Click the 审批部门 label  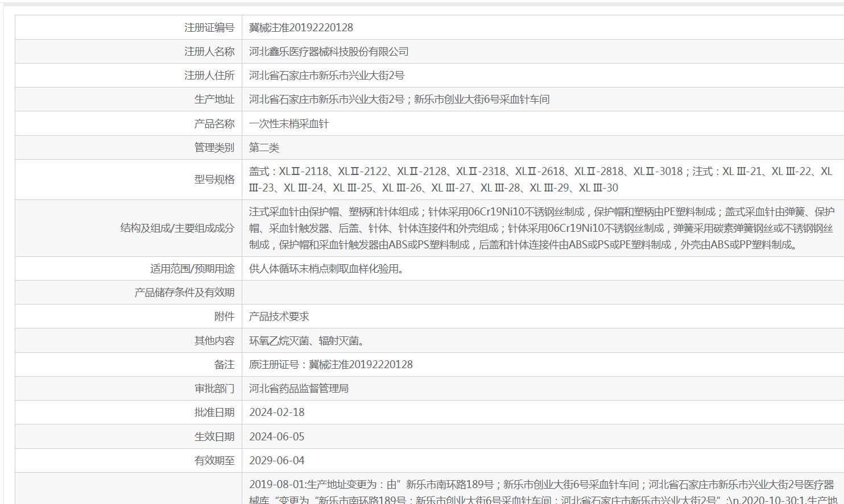point(214,388)
